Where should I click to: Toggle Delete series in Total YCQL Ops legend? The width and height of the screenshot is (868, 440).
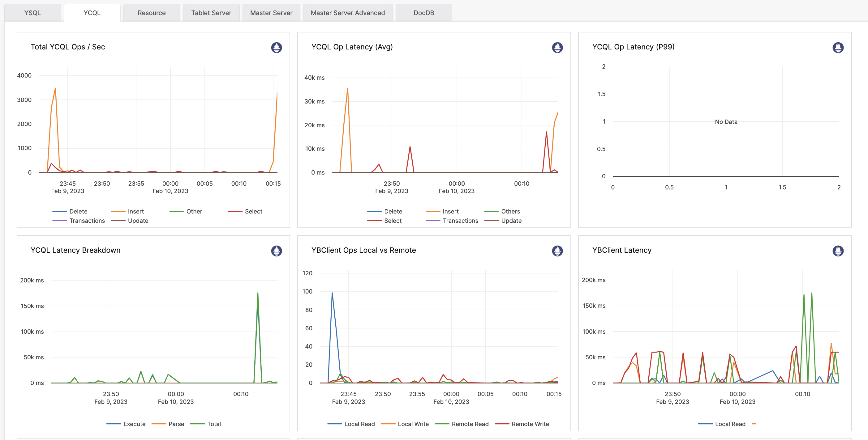click(70, 211)
